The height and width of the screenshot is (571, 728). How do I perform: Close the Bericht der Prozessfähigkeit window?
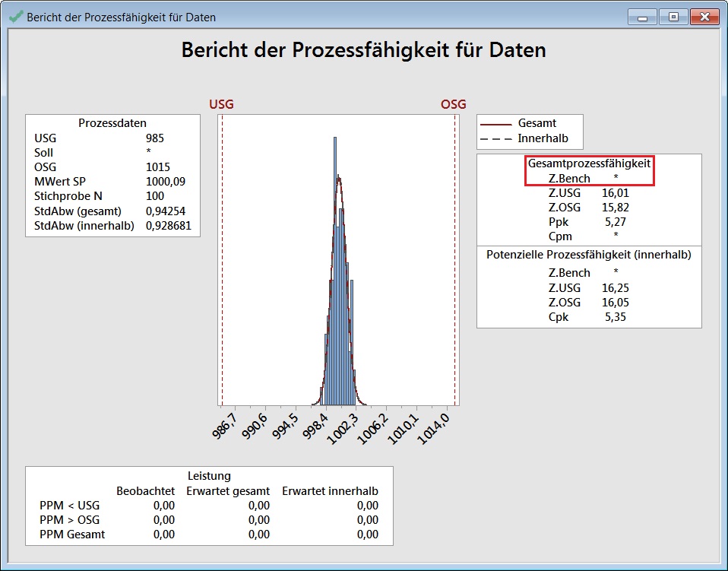click(x=704, y=17)
